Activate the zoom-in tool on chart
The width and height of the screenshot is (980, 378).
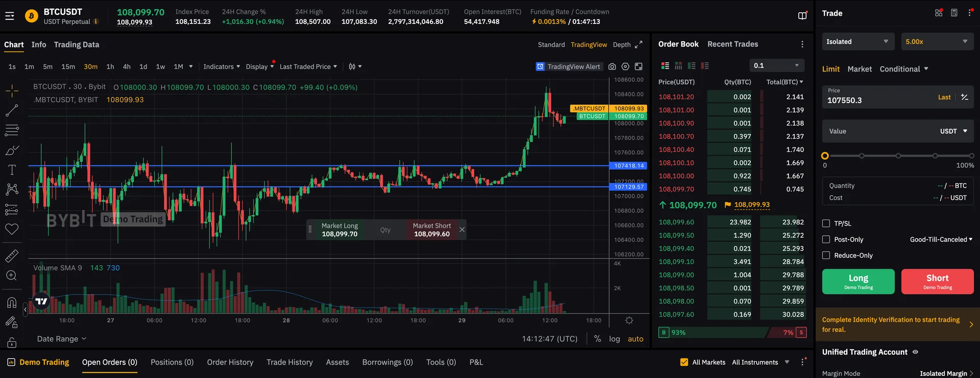pos(12,275)
